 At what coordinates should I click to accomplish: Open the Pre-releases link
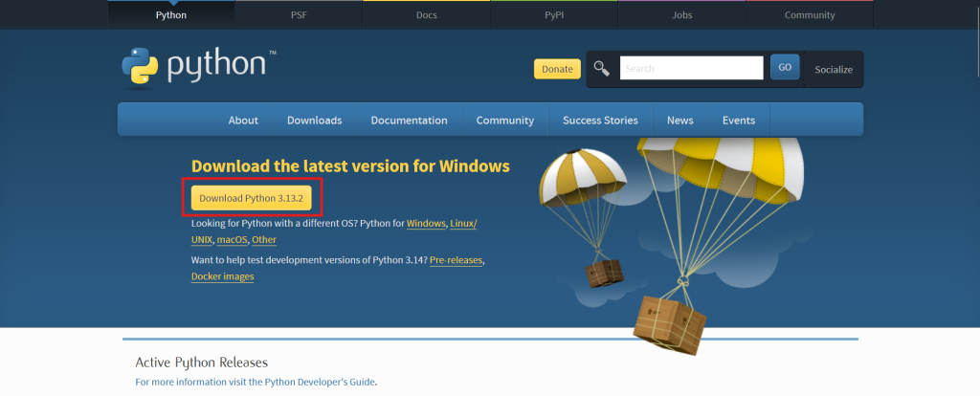point(456,260)
